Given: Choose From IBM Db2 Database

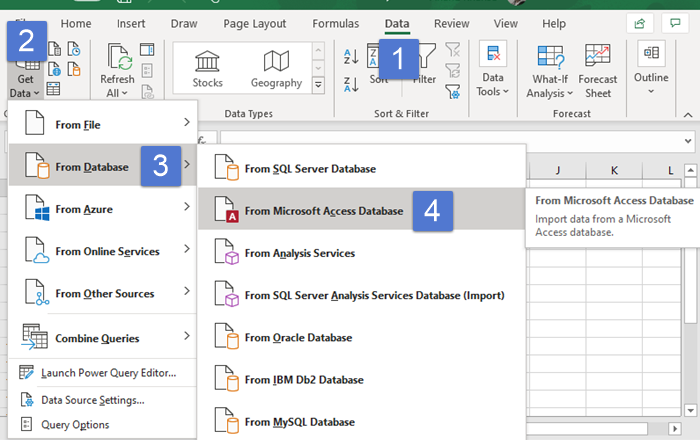Looking at the screenshot, I should 362,378.
